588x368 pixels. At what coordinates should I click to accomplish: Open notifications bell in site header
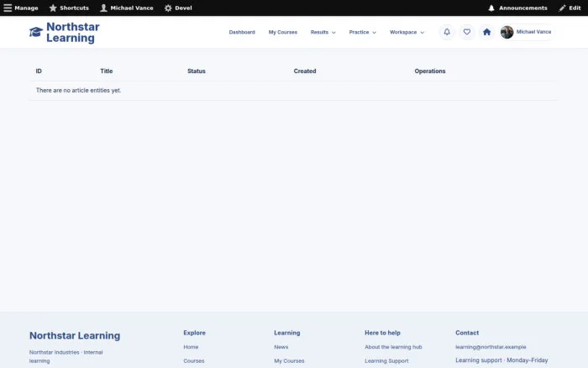coord(447,32)
